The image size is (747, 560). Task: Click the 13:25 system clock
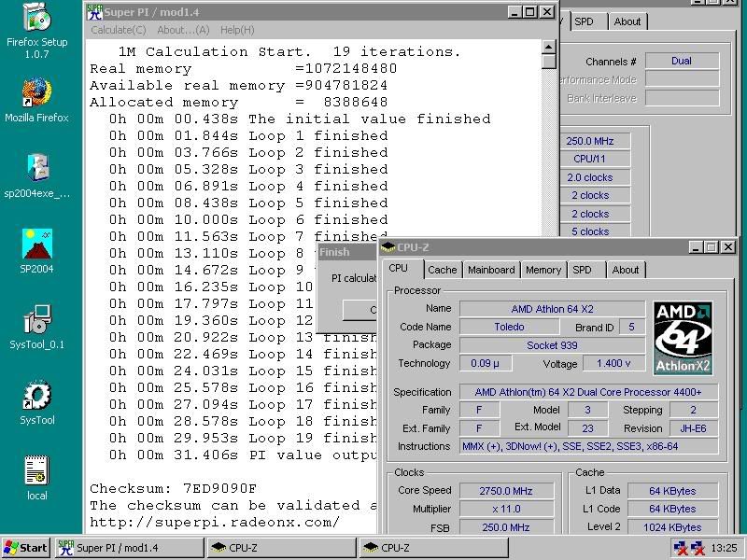tap(724, 548)
